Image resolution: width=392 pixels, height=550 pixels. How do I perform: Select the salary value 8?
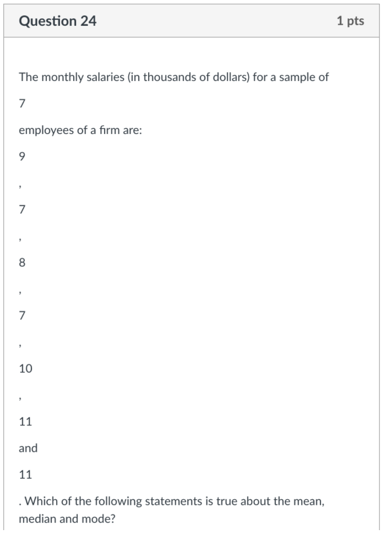[22, 262]
